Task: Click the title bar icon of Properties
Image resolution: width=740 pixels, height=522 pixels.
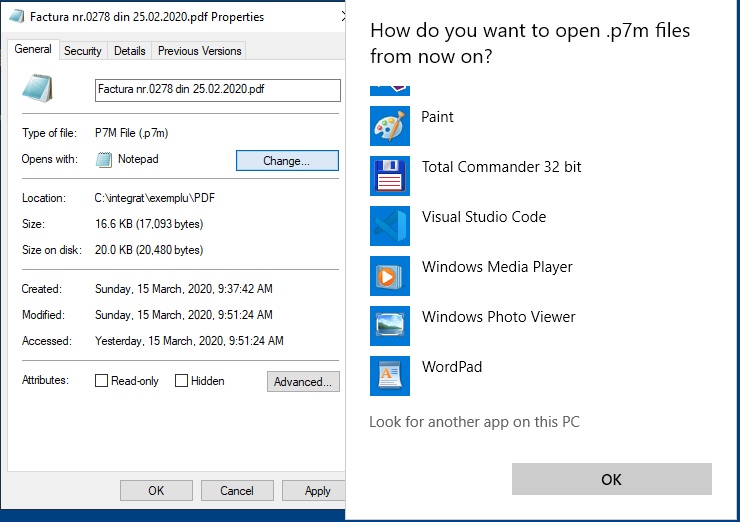Action: 17,17
